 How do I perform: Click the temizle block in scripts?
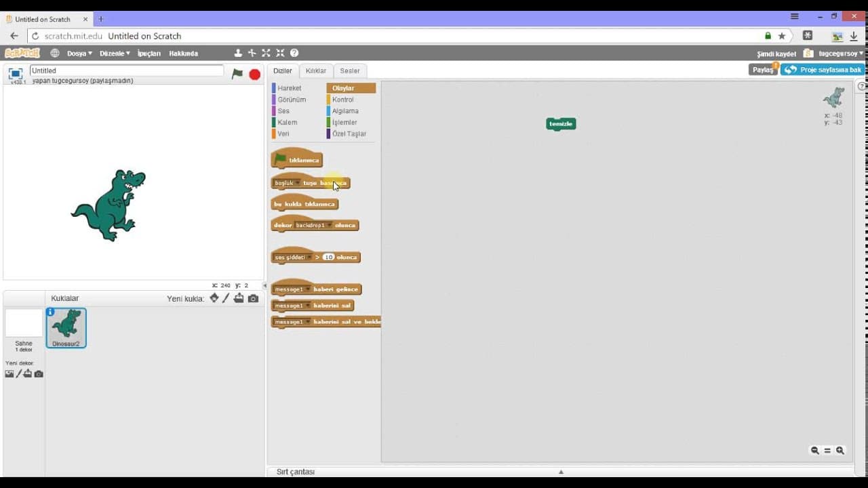[x=561, y=124]
